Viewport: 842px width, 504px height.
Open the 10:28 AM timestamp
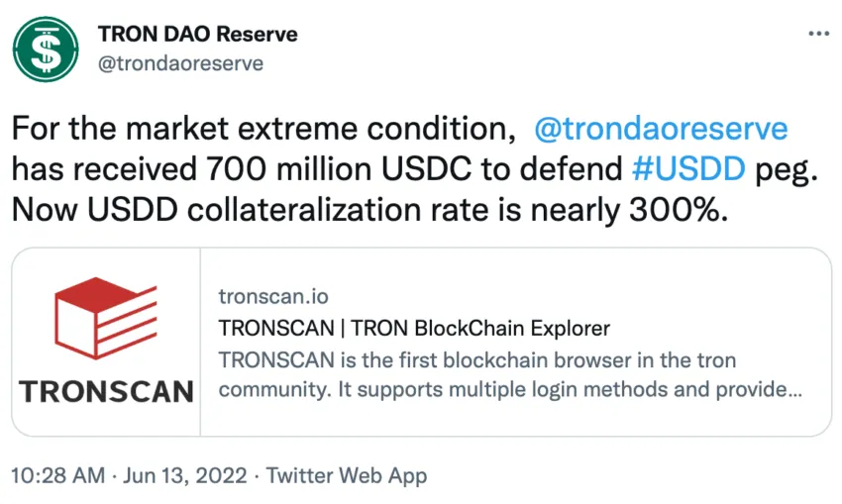[58, 475]
